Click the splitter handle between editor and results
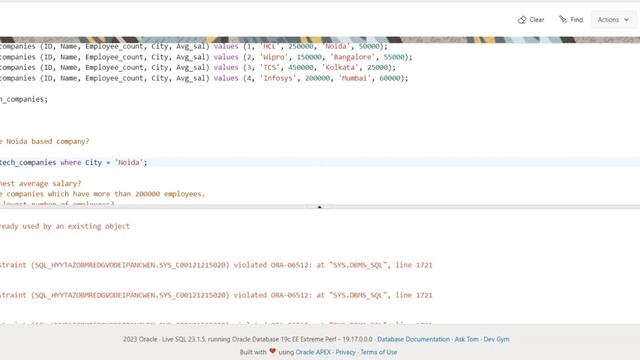 point(320,207)
